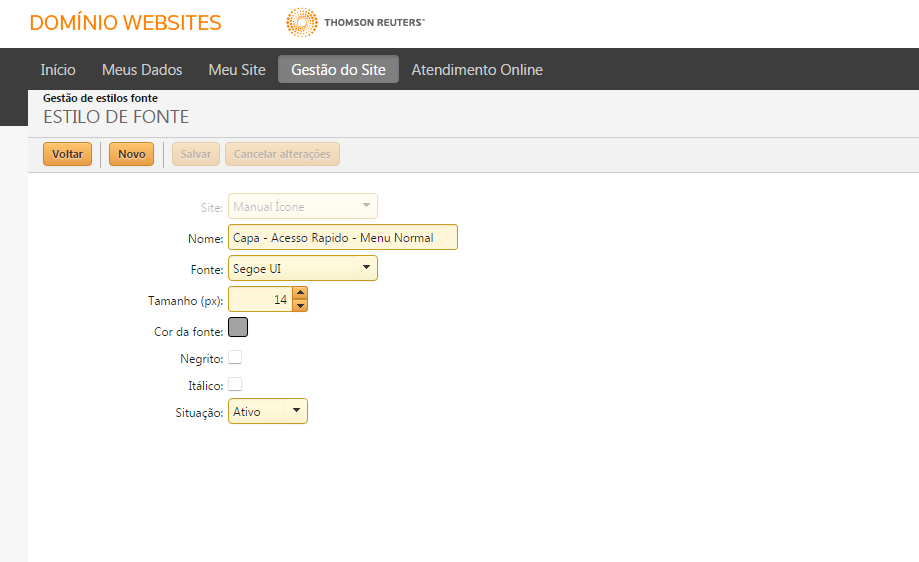Open the Cor da fonte color swatch

[x=238, y=327]
